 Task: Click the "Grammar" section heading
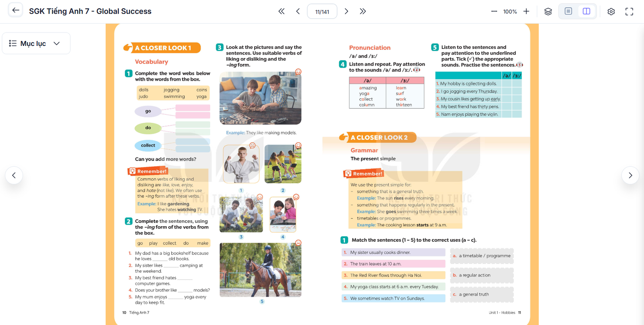364,150
